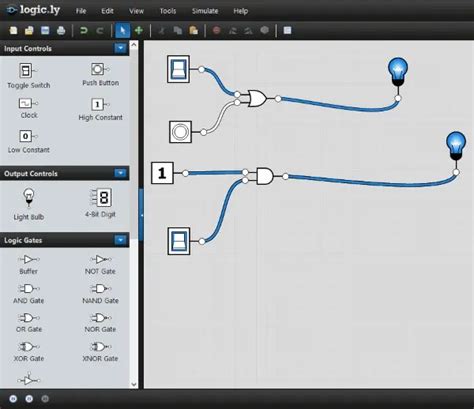Click the rightmost toolbar list icon
Image resolution: width=474 pixels, height=409 pixels.
tap(287, 31)
